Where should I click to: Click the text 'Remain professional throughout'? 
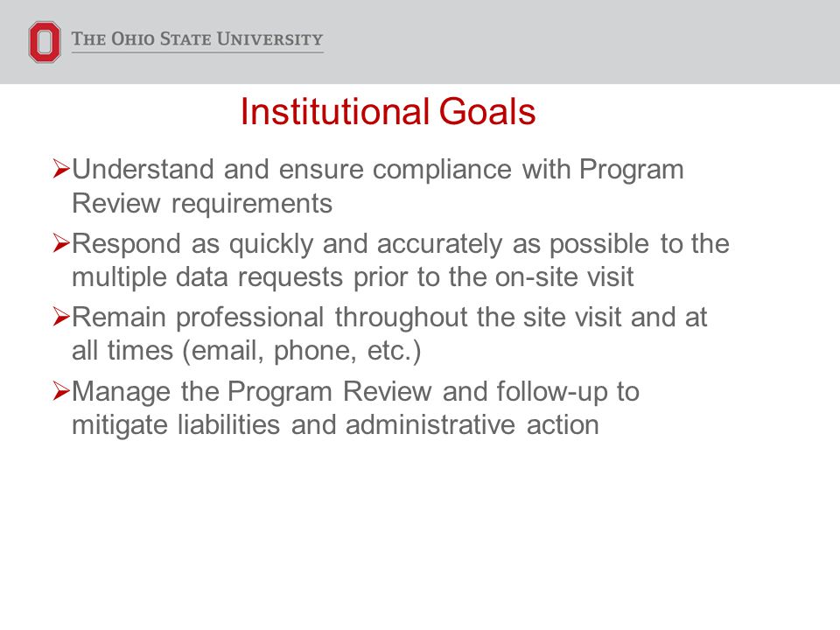(269, 318)
